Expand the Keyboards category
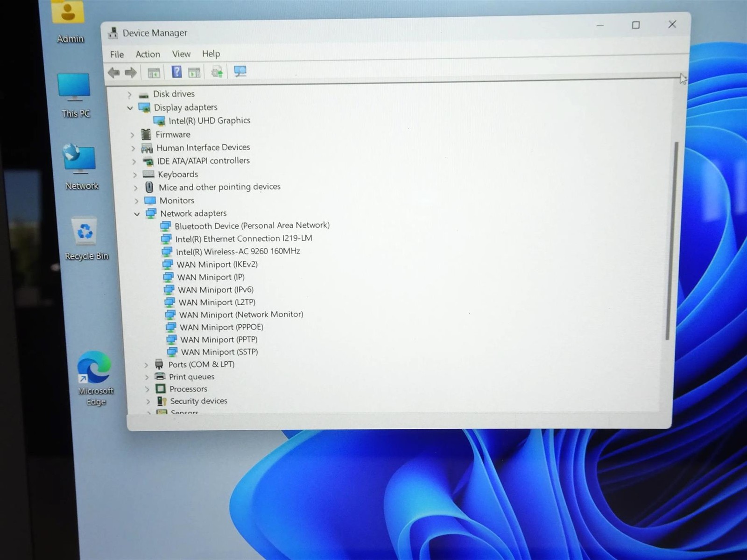Screen dimensions: 747x560 pos(135,175)
